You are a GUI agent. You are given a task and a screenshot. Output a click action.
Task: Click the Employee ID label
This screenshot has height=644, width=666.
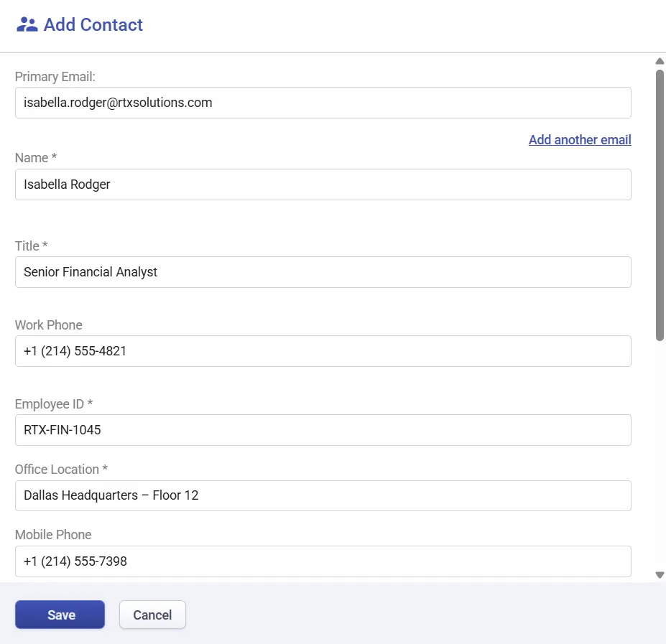coord(54,403)
